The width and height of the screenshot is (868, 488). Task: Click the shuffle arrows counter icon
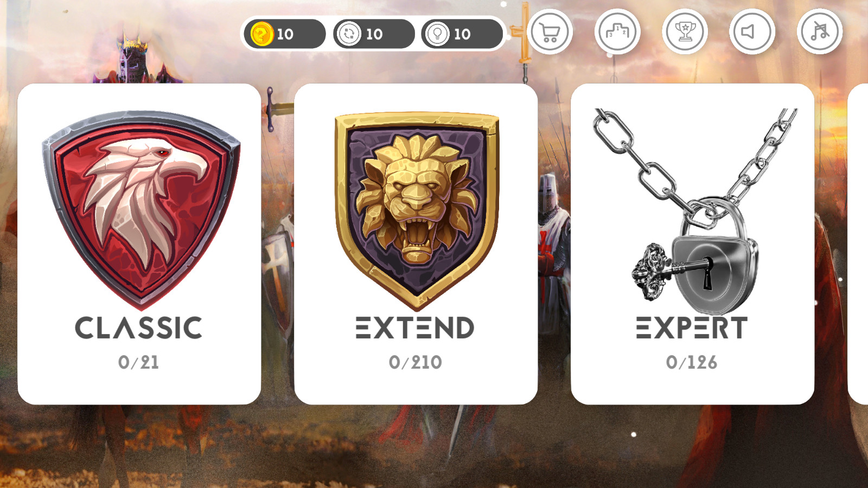[x=349, y=34]
